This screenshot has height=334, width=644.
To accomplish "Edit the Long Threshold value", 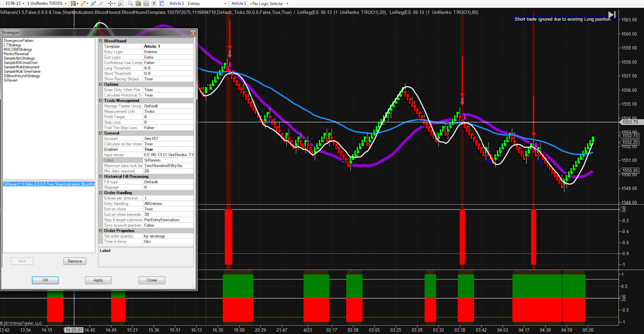I will [168, 68].
